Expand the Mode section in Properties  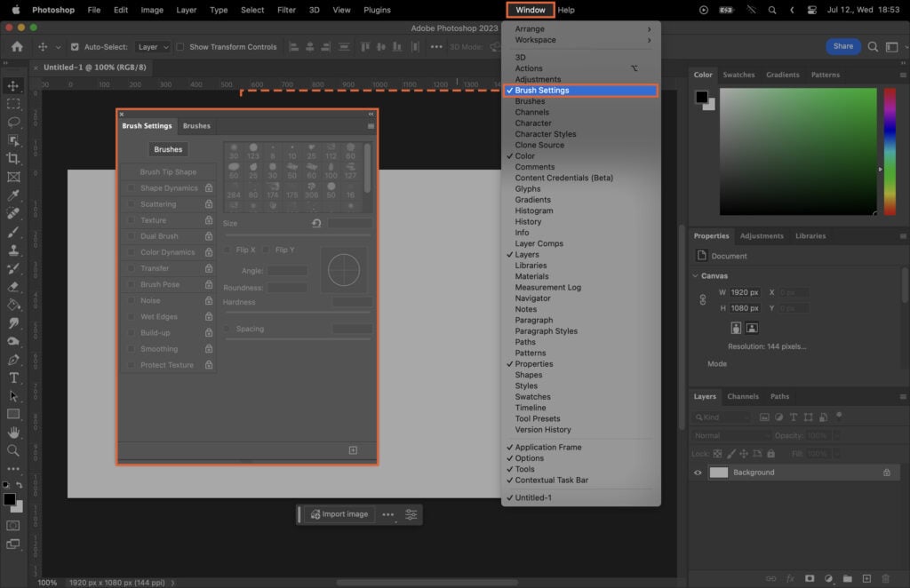point(715,363)
